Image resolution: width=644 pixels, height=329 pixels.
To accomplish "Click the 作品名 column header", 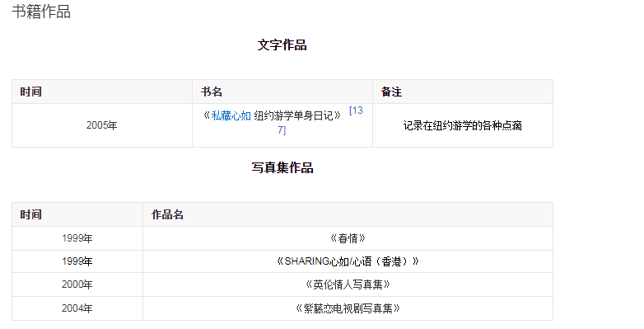I will pyautogui.click(x=167, y=214).
